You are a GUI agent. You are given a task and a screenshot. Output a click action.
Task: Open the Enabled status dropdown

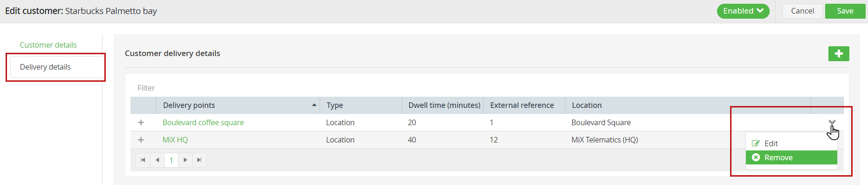[x=743, y=11]
